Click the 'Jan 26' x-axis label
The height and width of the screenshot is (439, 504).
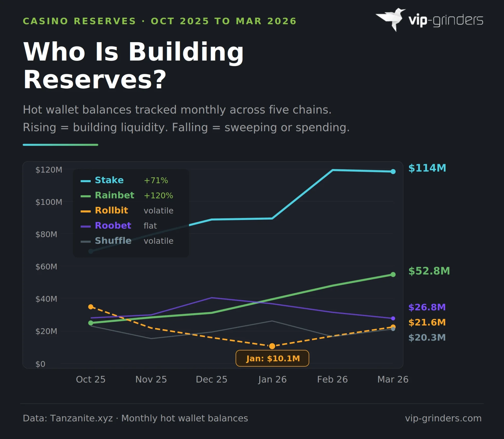[x=272, y=380]
